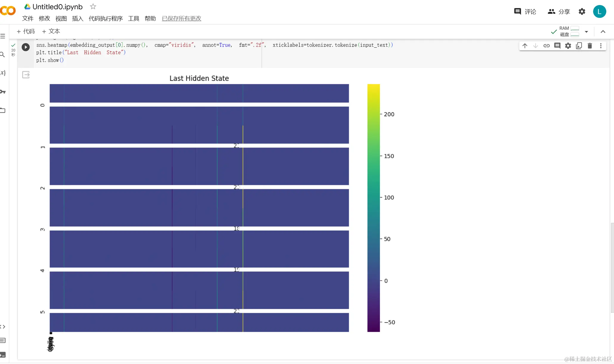Viewport: 614px width, 364px height.
Task: Open the command palette sidebar icon
Action: pos(3,340)
